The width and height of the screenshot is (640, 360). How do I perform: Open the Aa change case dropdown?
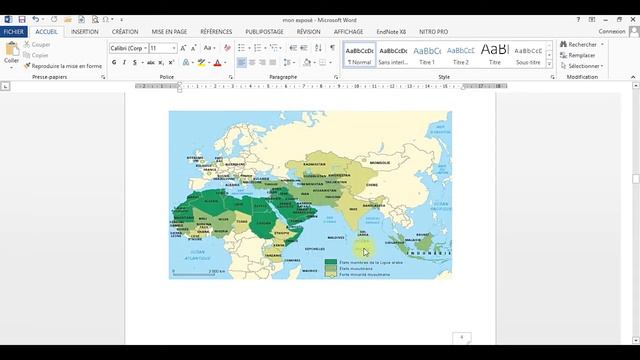coord(209,48)
